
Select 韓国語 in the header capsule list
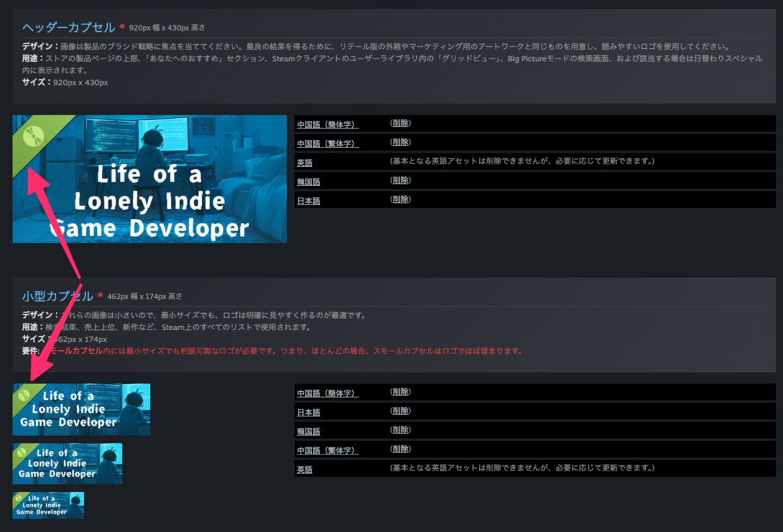308,182
